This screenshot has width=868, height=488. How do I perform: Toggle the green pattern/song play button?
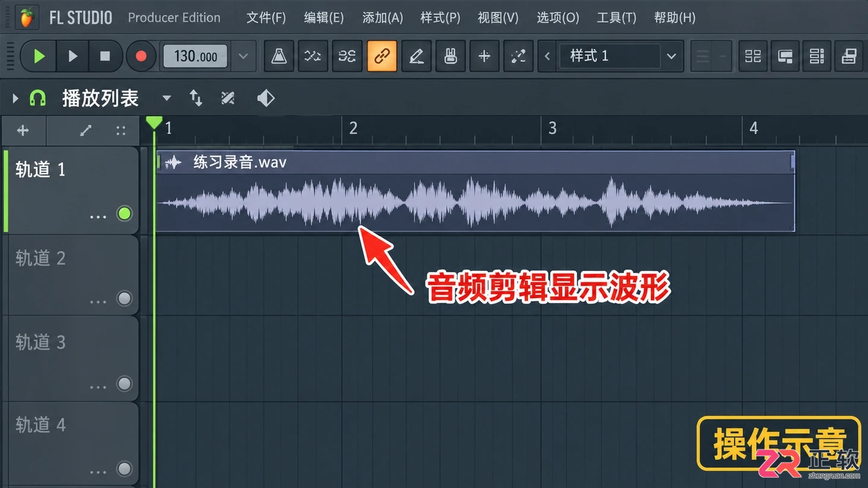(39, 56)
